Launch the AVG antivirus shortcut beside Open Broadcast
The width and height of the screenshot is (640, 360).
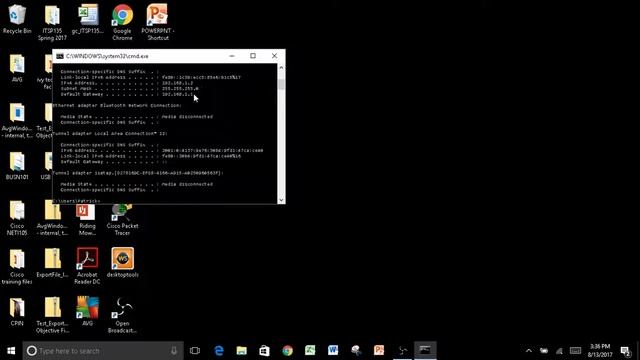(x=87, y=311)
